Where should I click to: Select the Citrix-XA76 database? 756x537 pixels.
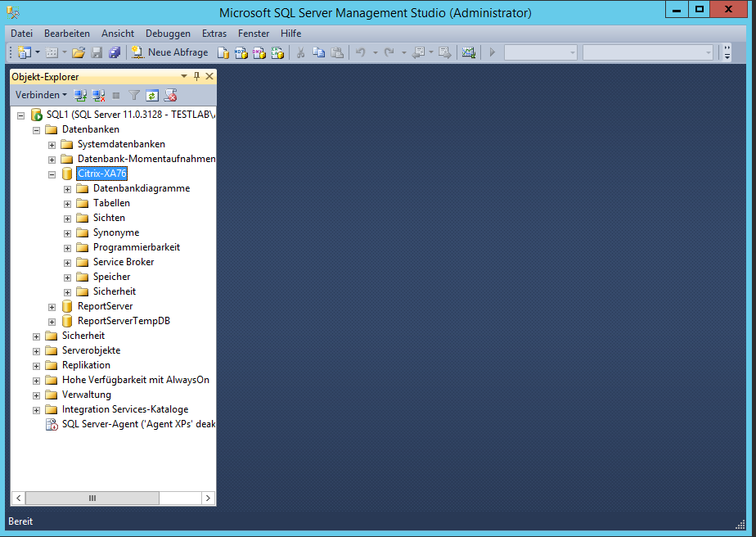pyautogui.click(x=102, y=174)
